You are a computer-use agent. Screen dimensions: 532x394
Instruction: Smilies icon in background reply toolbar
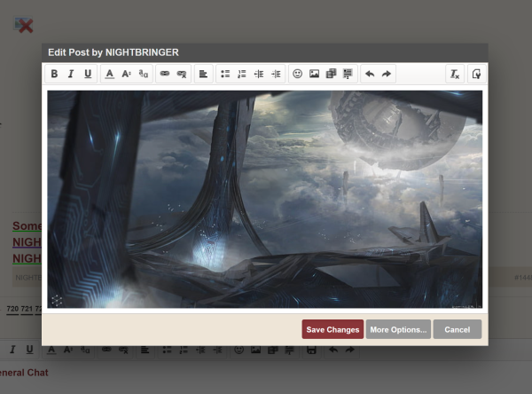(x=239, y=350)
